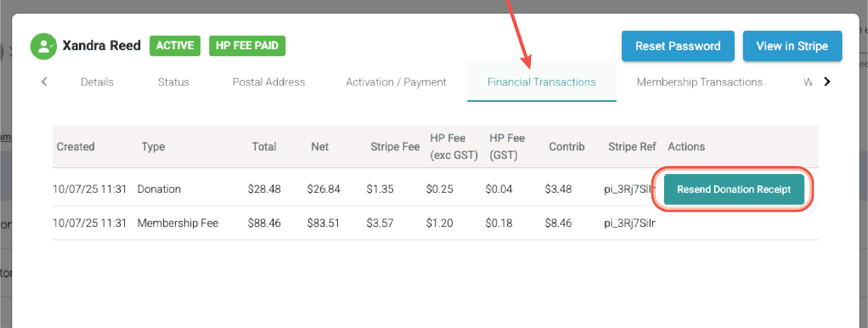
Task: Click the $1.35 Stripe fee
Action: click(380, 189)
